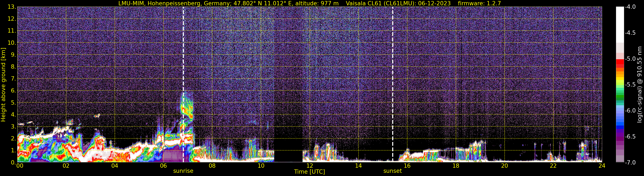644x176 pixels.
Task: Click the height tick label '11.'
Action: [x=12, y=31]
